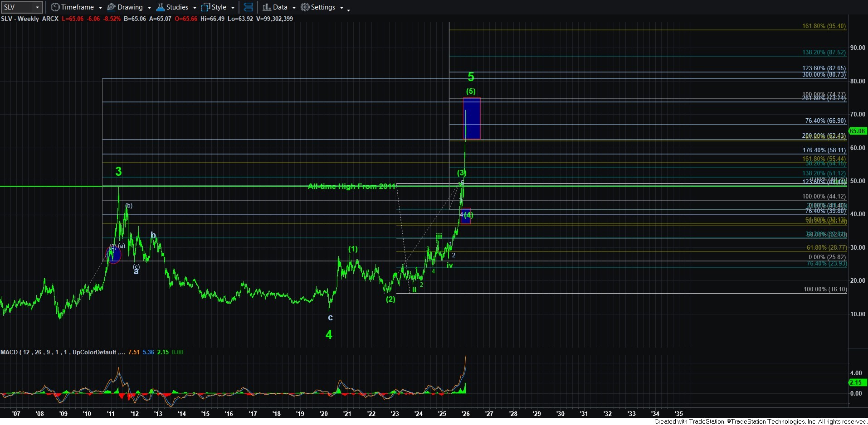Click the green 65.06 current price tag
Viewport: 868px width, 425px height.
click(x=857, y=131)
